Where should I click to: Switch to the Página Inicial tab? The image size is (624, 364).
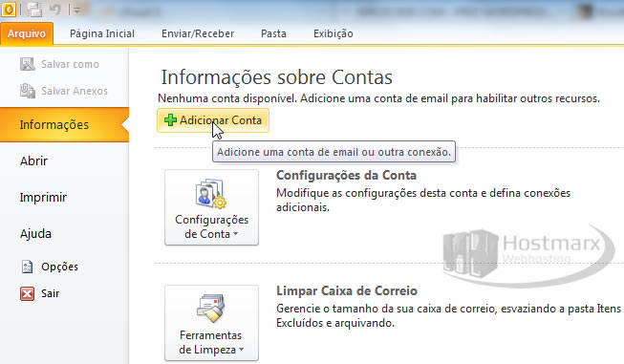coord(102,33)
